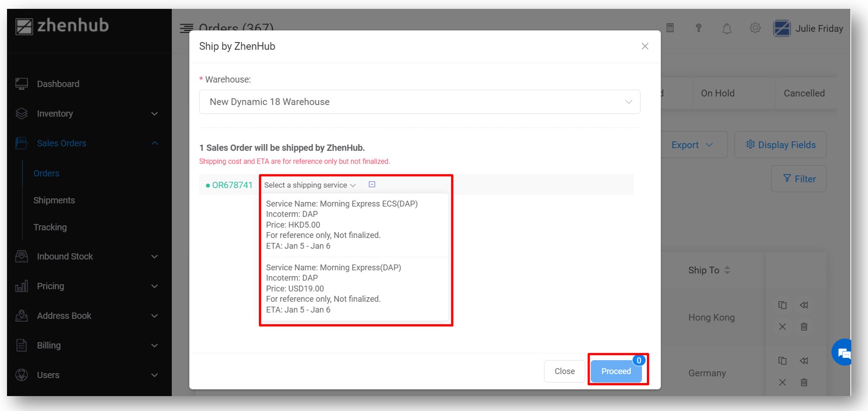Viewport: 868px width, 411px height.
Task: Click the Julie Friday username
Action: pos(819,28)
